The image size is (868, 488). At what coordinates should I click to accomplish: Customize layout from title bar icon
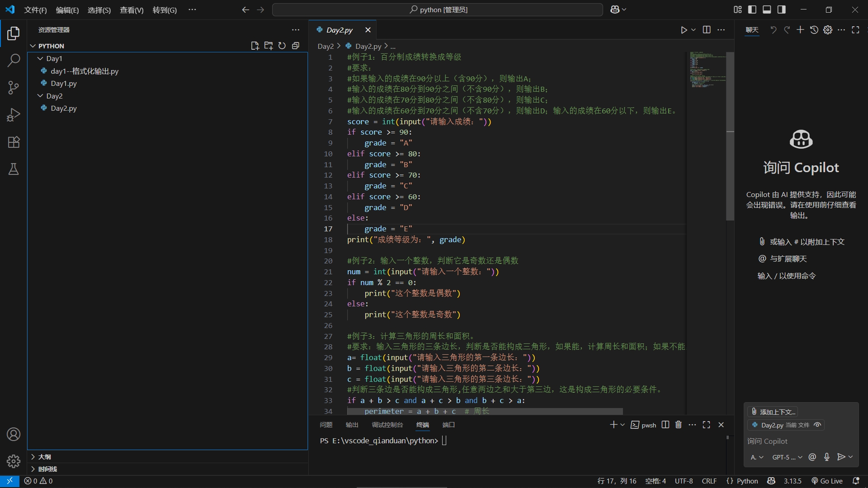point(738,9)
